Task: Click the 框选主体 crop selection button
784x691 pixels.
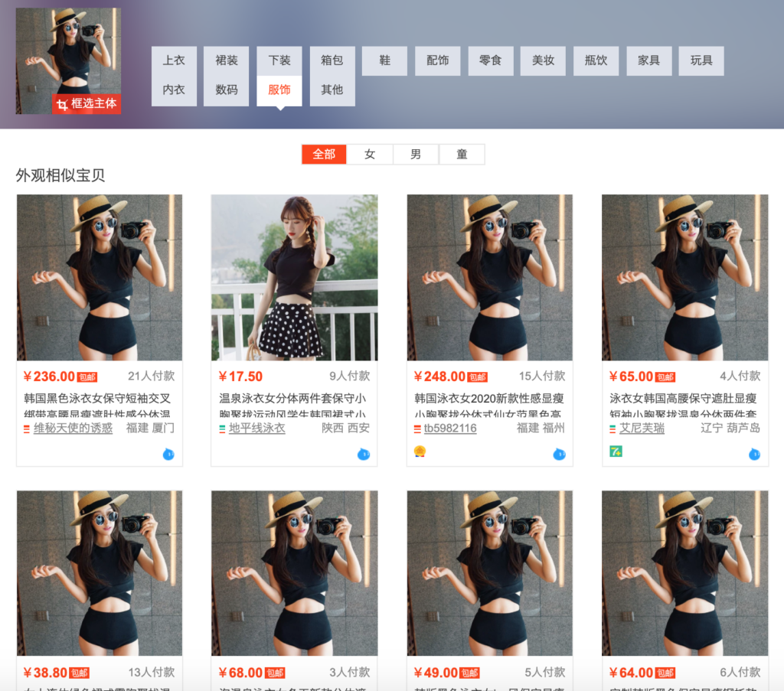Action: pos(87,104)
